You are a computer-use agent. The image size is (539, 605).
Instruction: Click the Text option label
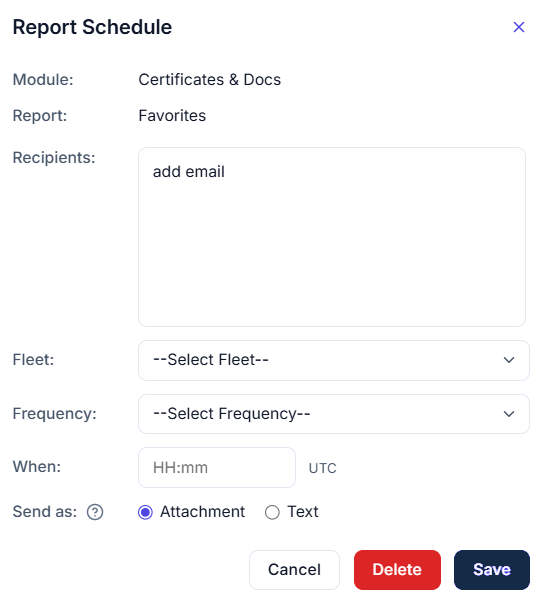303,512
